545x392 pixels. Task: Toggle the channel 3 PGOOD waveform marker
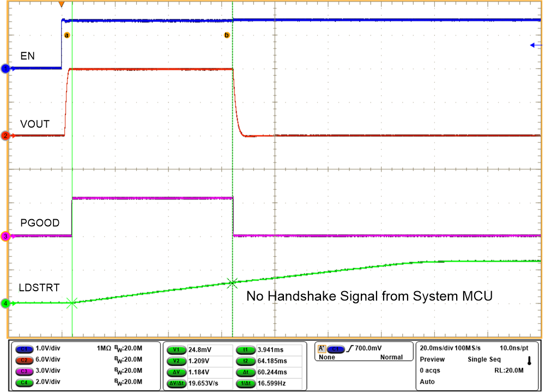pos(4,237)
